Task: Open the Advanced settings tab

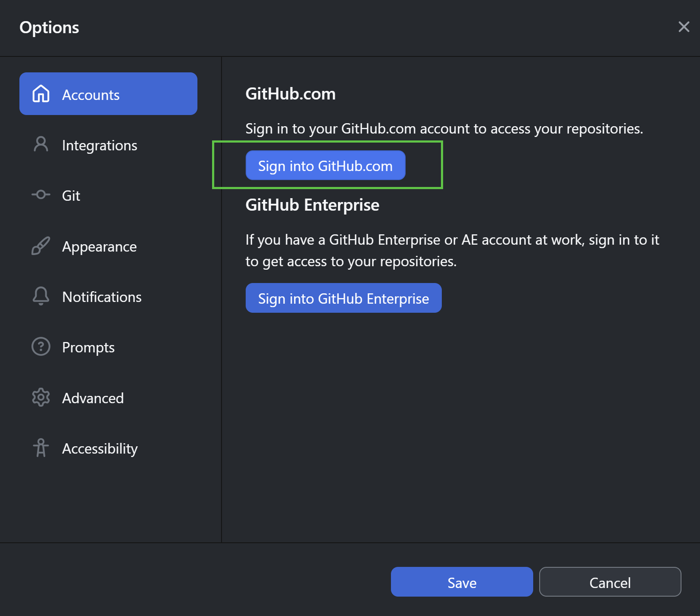Action: [x=108, y=398]
